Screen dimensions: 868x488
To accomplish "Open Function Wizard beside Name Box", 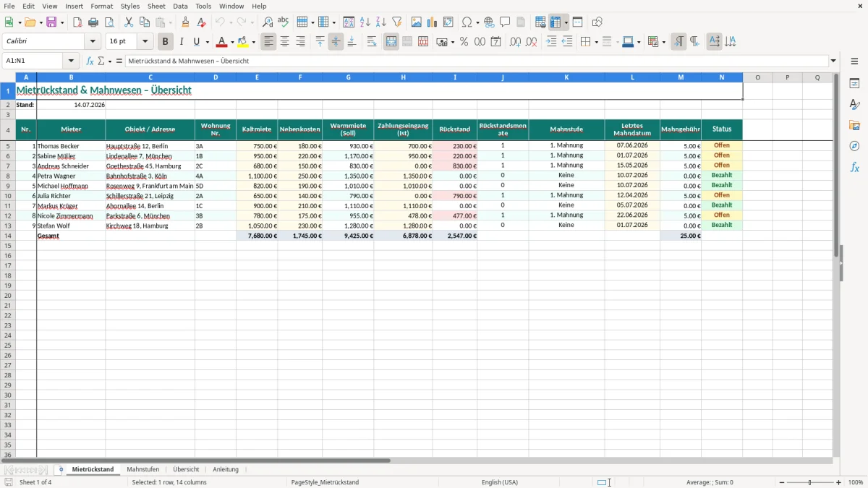I will [x=90, y=61].
